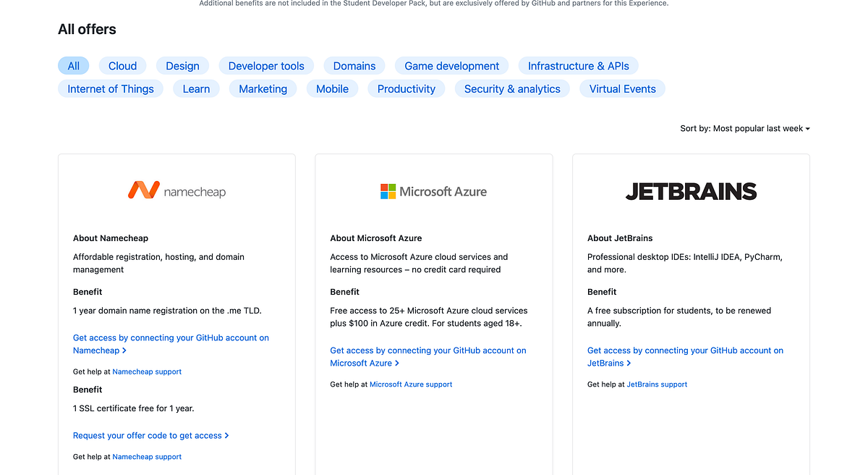This screenshot has width=868, height=475.
Task: Click the JetBrains logo
Action: tap(691, 191)
